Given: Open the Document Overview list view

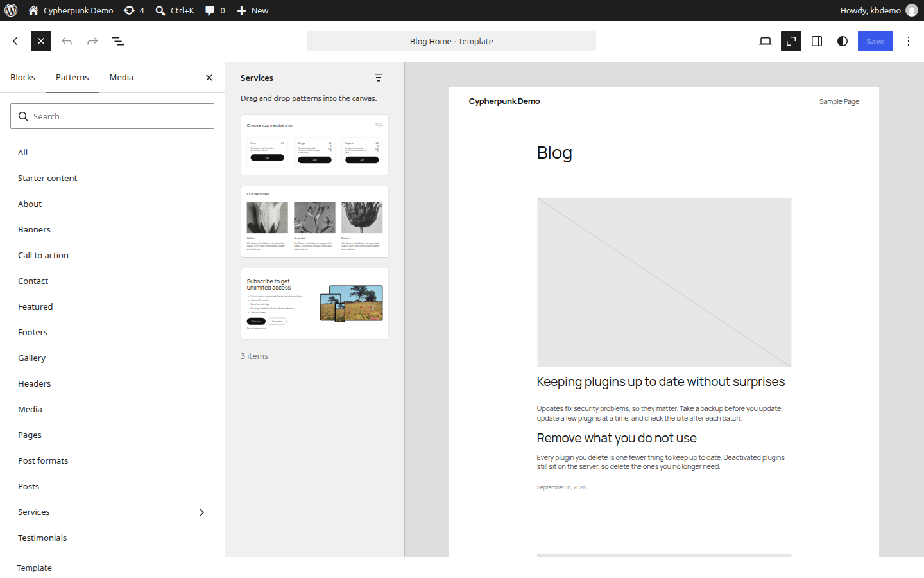Looking at the screenshot, I should pyautogui.click(x=118, y=41).
